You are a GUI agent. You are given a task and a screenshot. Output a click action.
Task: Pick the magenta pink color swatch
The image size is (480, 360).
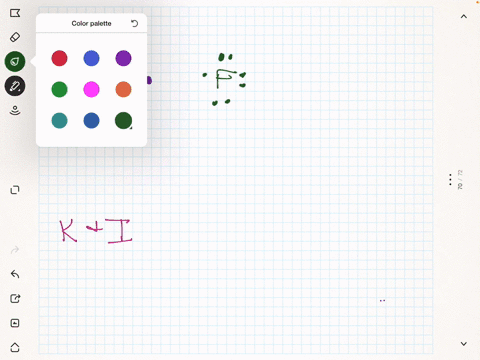point(91,89)
